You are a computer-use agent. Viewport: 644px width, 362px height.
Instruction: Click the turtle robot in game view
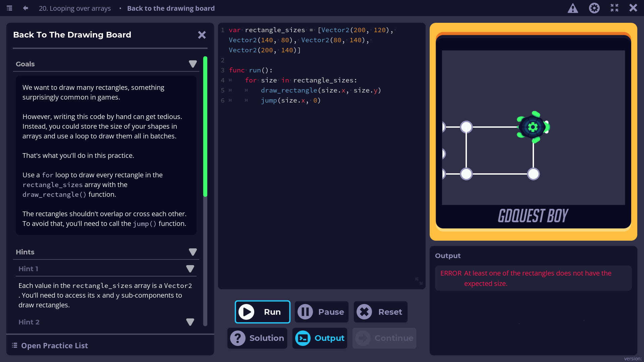pyautogui.click(x=533, y=127)
